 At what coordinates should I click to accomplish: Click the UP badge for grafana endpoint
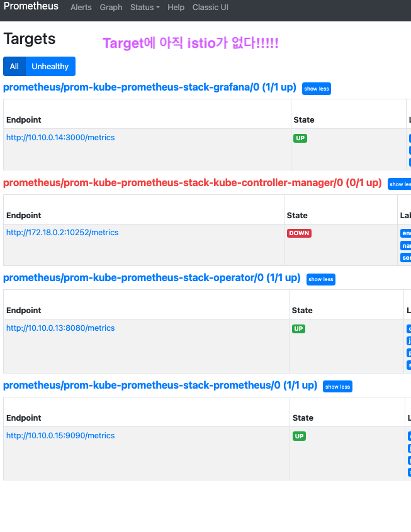pyautogui.click(x=300, y=138)
